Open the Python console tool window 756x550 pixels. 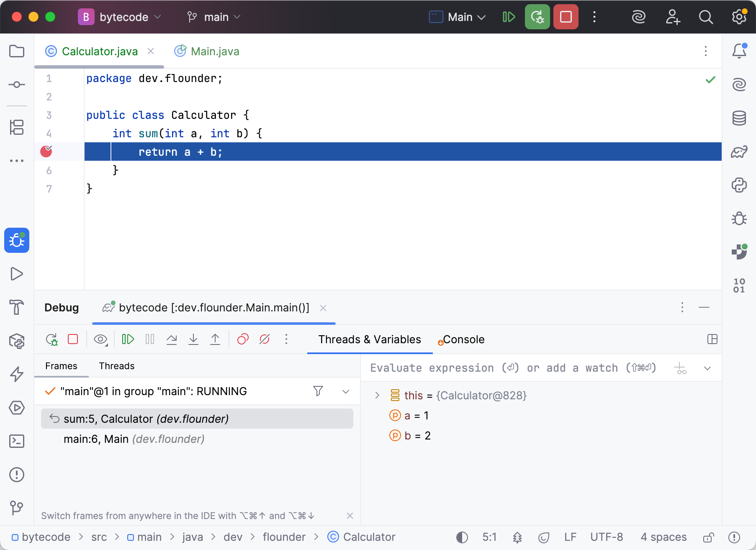[x=739, y=185]
